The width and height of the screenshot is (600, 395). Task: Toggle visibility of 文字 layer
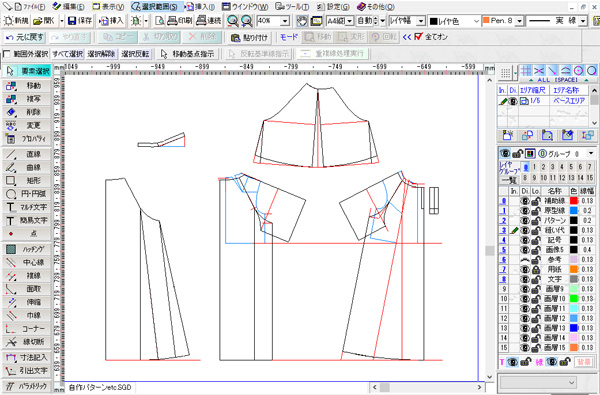pos(525,279)
